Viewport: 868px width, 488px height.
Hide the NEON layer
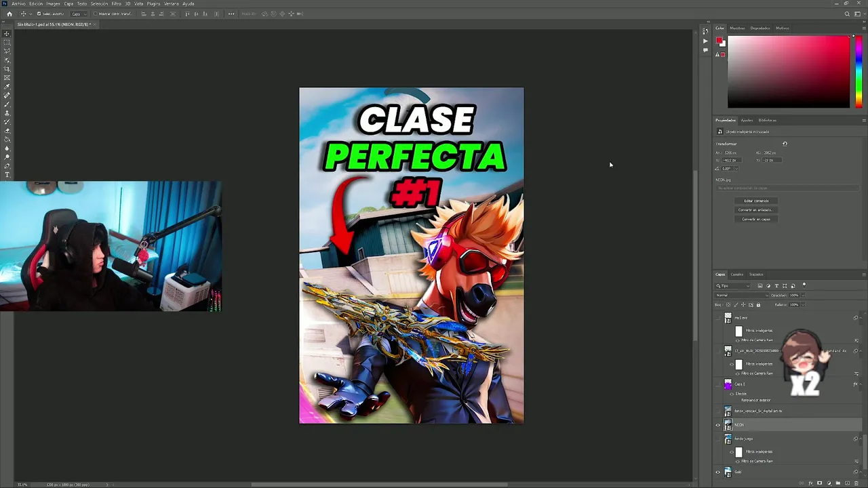717,425
